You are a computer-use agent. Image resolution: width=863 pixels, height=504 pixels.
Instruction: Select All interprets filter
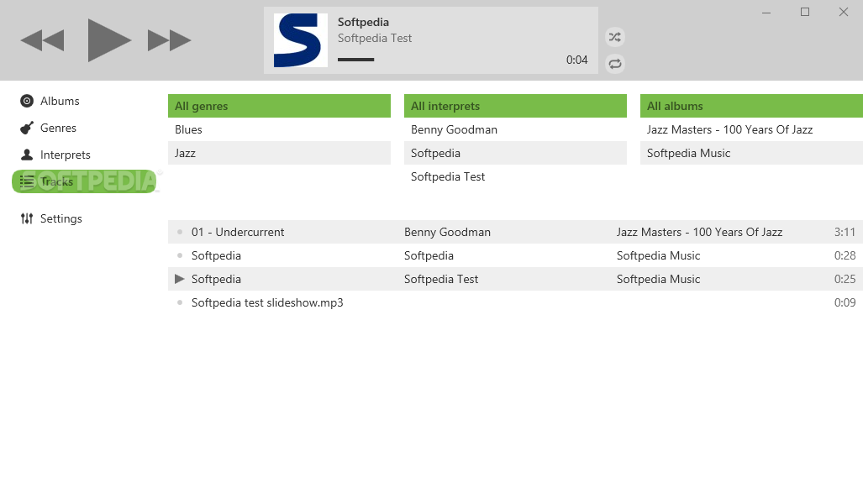(x=515, y=106)
